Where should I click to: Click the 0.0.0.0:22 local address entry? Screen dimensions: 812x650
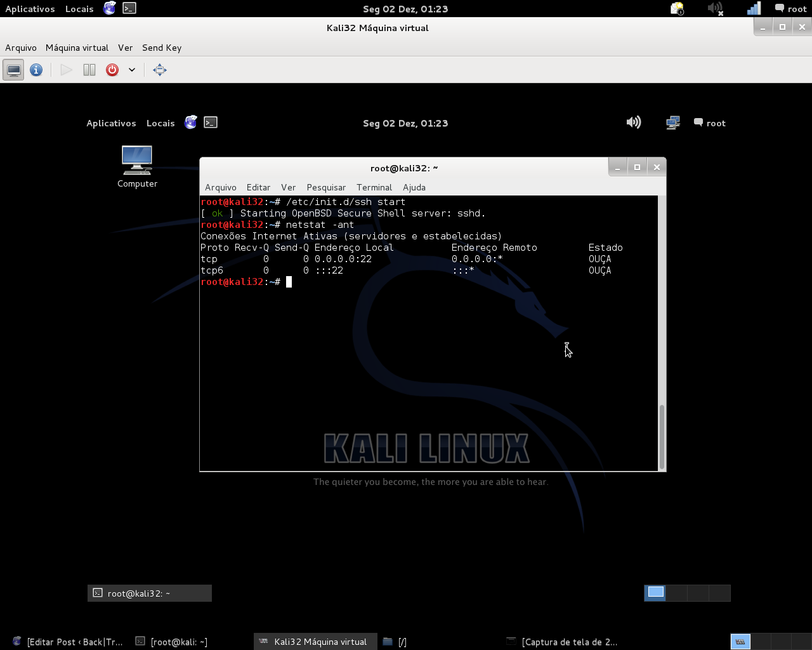[x=343, y=259]
